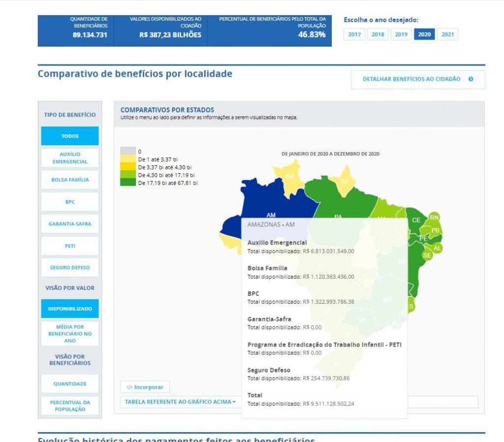View Quantidade of beneficiaries
The width and height of the screenshot is (504, 442).
70,384
